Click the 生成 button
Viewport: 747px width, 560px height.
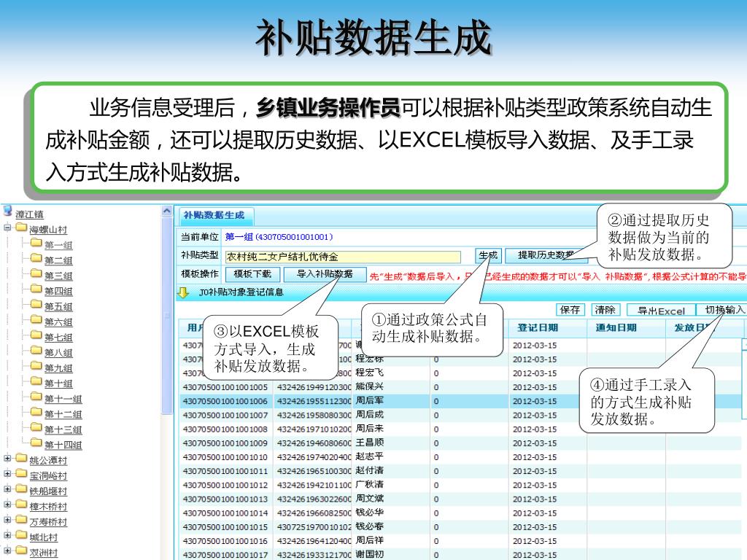[488, 256]
